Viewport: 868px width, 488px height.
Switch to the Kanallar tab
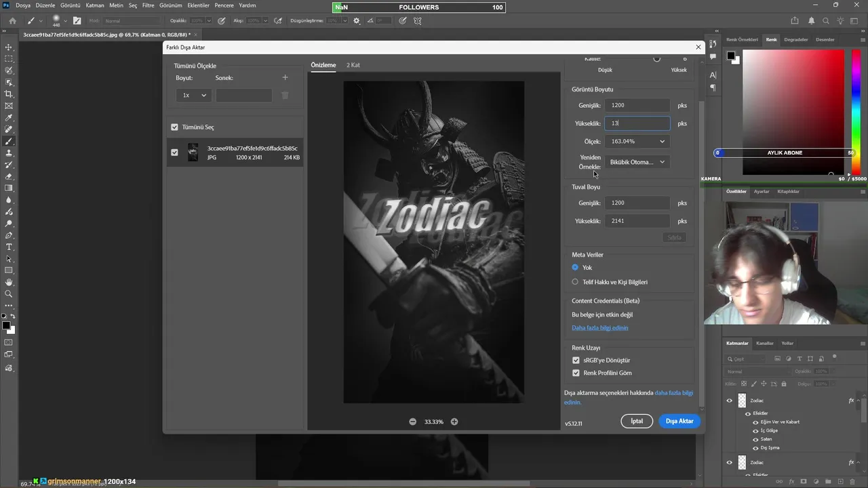coord(765,343)
